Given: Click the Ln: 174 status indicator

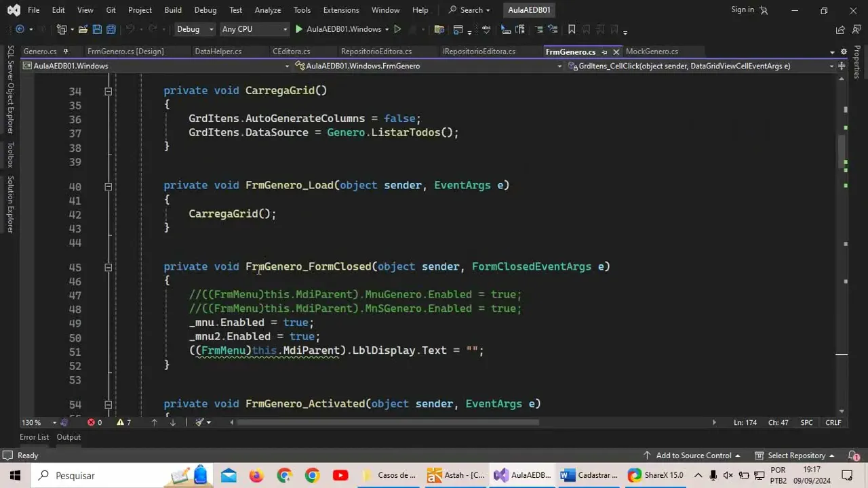Looking at the screenshot, I should [x=744, y=422].
